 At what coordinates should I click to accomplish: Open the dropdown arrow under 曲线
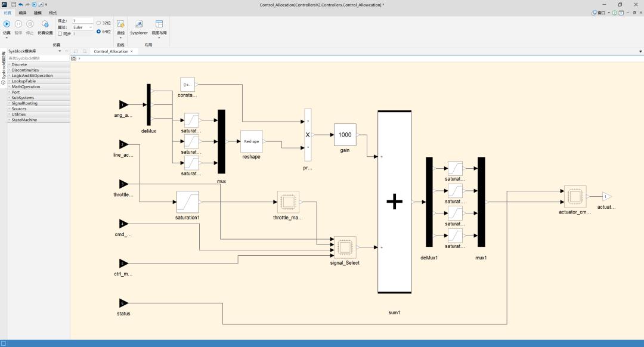coord(120,38)
